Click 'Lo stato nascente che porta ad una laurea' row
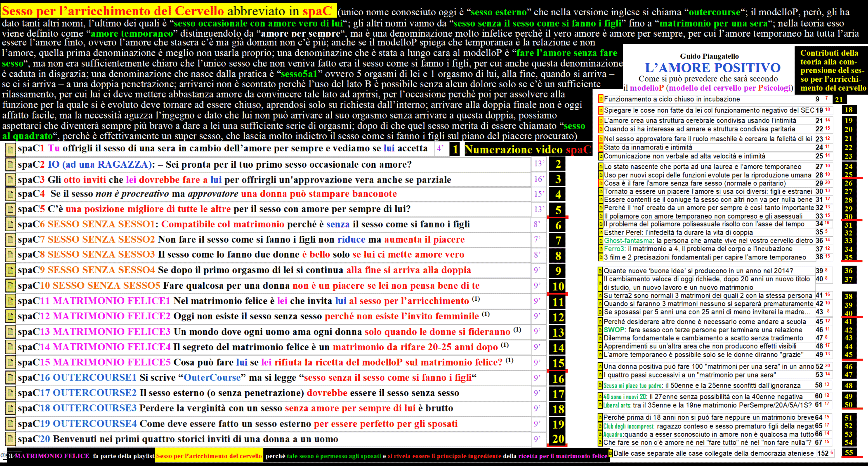The image size is (868, 466). point(703,166)
